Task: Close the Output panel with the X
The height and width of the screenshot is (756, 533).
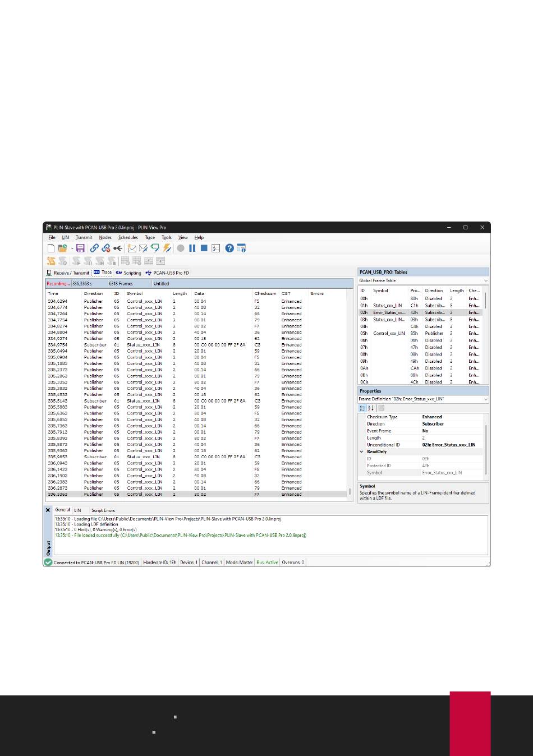Action: tap(48, 510)
